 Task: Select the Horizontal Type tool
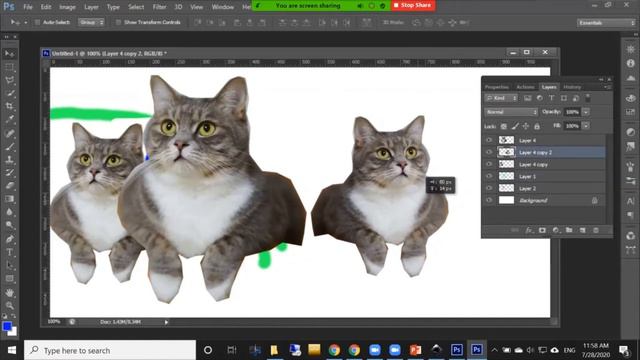9,252
